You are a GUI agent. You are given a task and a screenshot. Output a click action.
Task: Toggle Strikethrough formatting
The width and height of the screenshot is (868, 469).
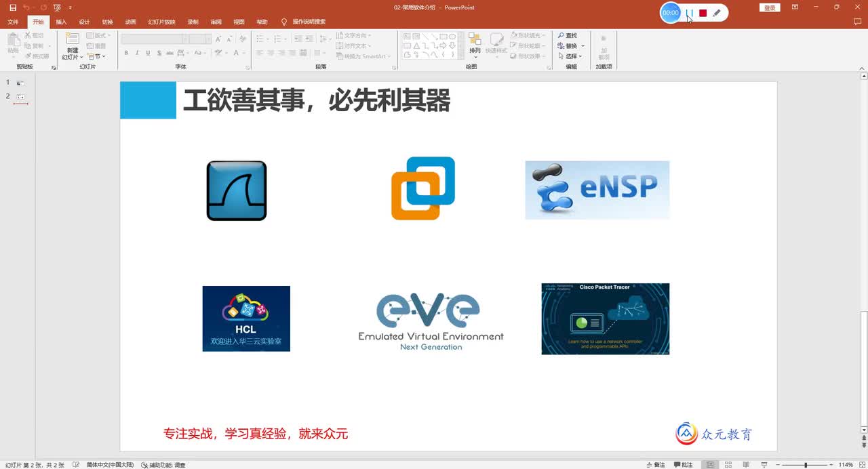(169, 52)
